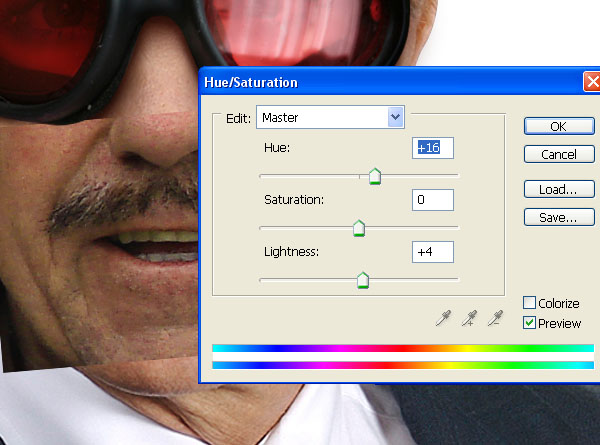Click the Save... button

tap(559, 217)
